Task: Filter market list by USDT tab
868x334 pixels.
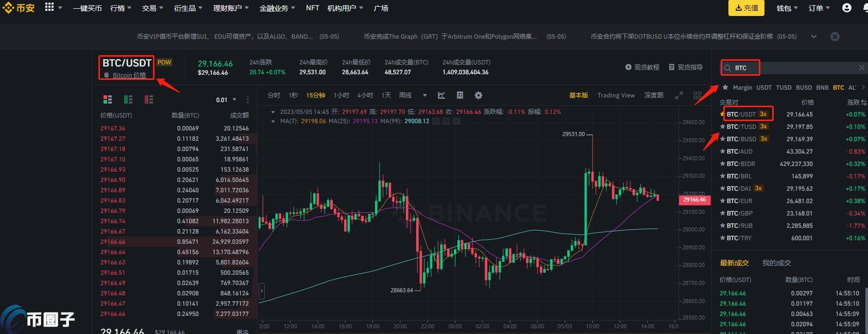Action: 764,88
